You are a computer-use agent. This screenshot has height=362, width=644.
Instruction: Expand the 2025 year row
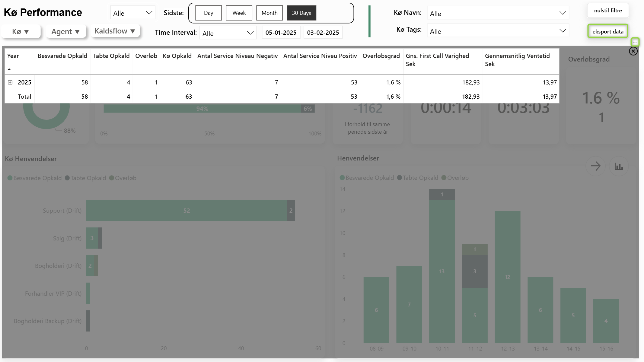[x=10, y=82]
